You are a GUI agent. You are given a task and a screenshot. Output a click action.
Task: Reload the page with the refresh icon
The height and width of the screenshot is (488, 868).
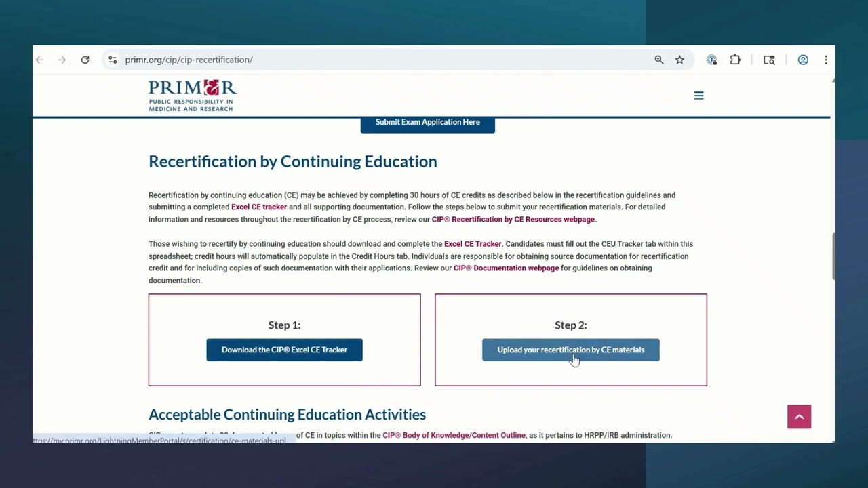[85, 60]
